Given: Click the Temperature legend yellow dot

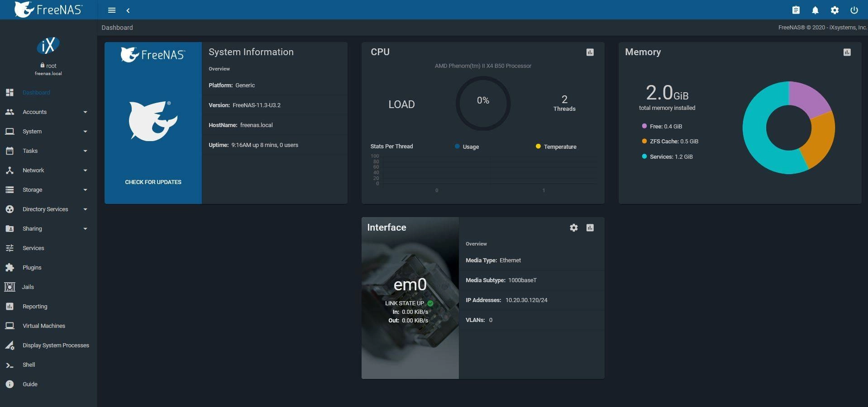Looking at the screenshot, I should click(x=538, y=146).
